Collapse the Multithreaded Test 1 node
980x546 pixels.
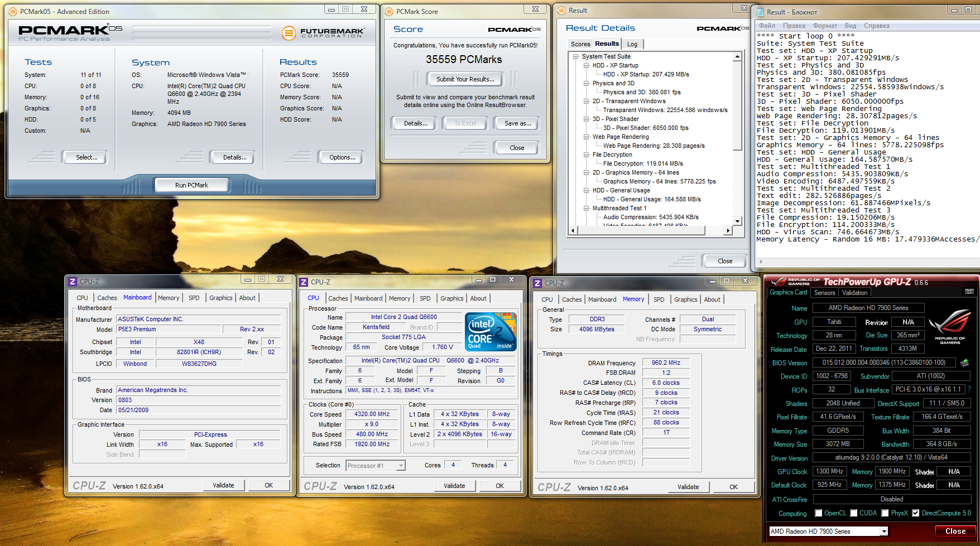[587, 208]
